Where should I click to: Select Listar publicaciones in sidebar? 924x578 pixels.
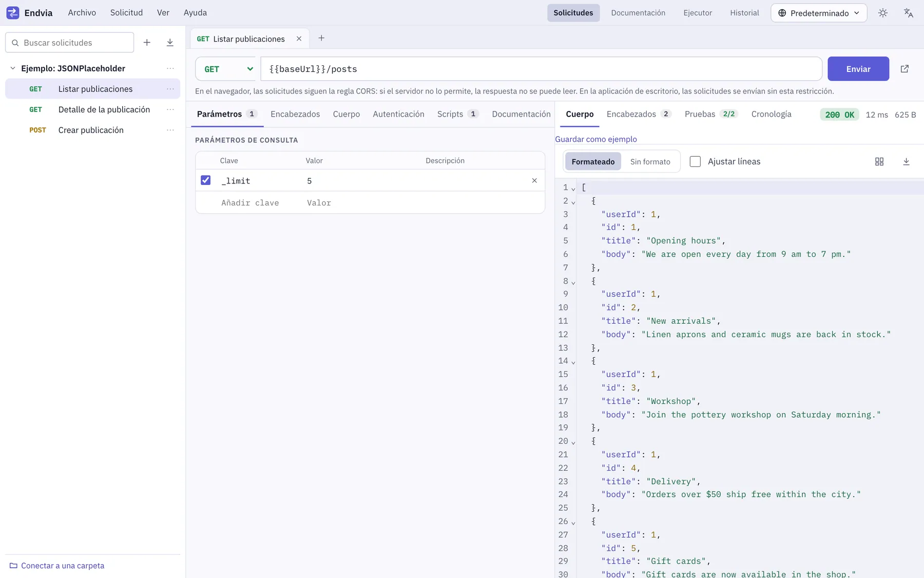92,89
